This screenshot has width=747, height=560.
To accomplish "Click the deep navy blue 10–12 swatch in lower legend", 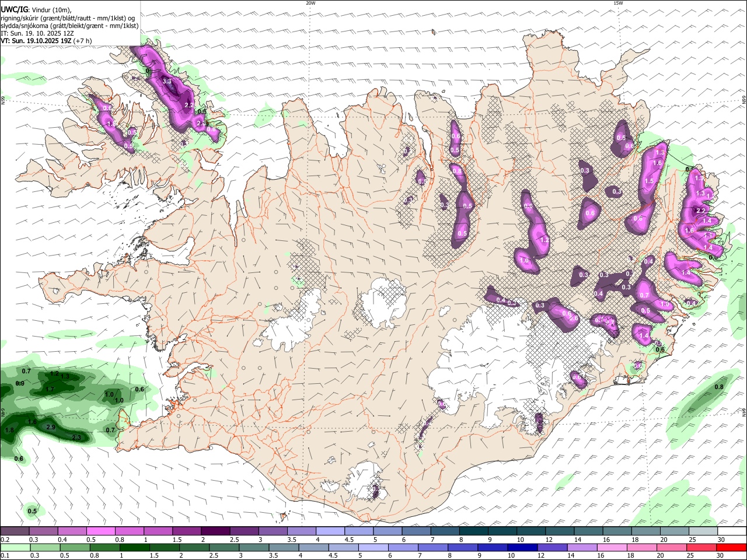I will click(522, 548).
